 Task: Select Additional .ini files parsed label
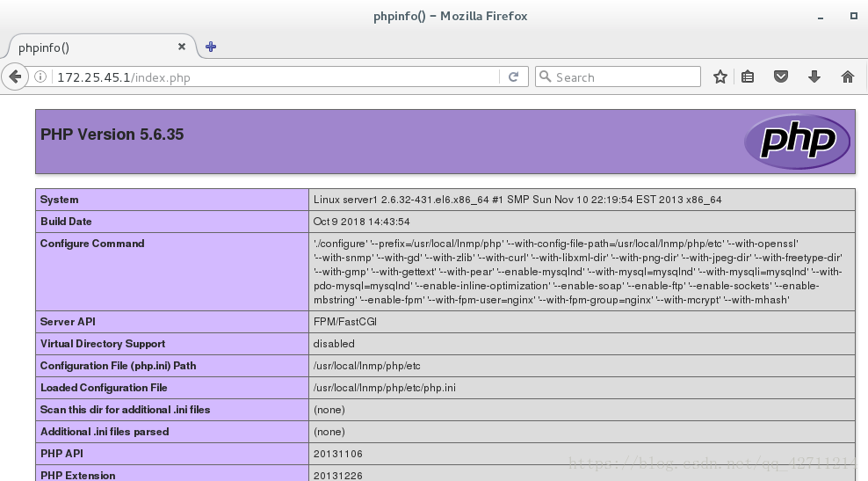[x=105, y=432]
